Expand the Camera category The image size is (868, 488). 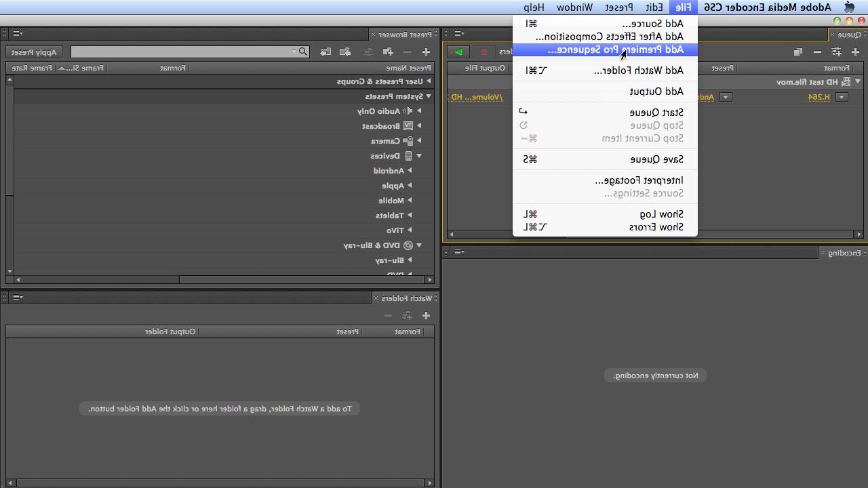419,141
